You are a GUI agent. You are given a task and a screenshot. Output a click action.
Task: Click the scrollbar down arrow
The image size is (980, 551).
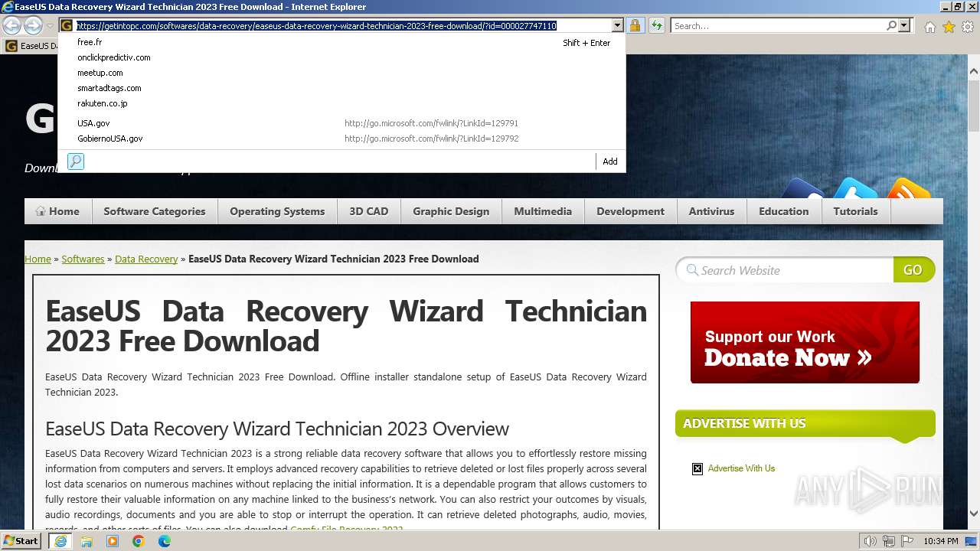click(x=974, y=514)
